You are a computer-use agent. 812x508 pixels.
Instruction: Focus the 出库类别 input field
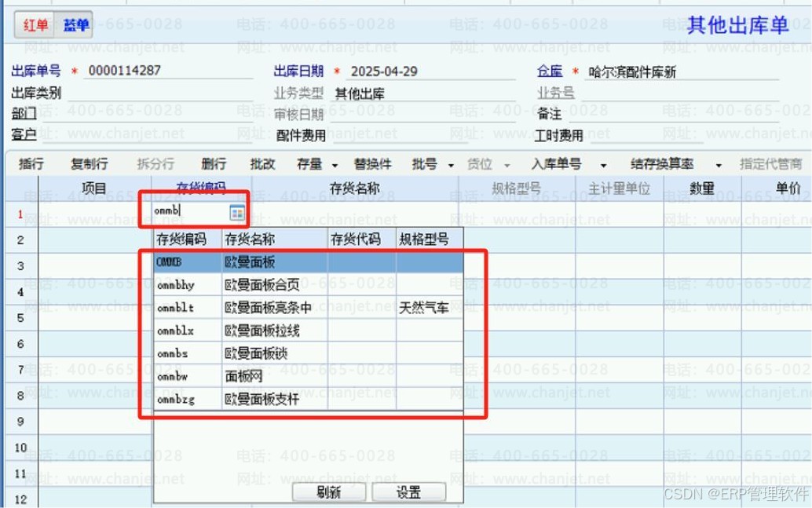click(160, 93)
